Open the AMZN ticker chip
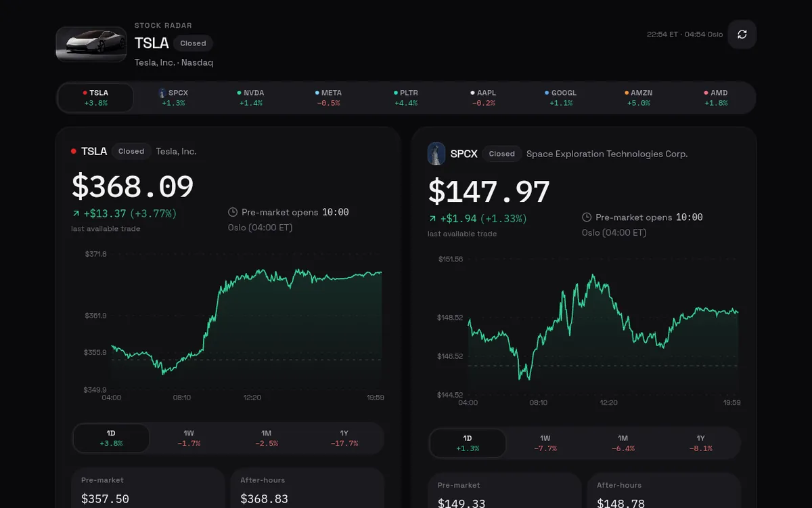812x508 pixels. (x=639, y=98)
